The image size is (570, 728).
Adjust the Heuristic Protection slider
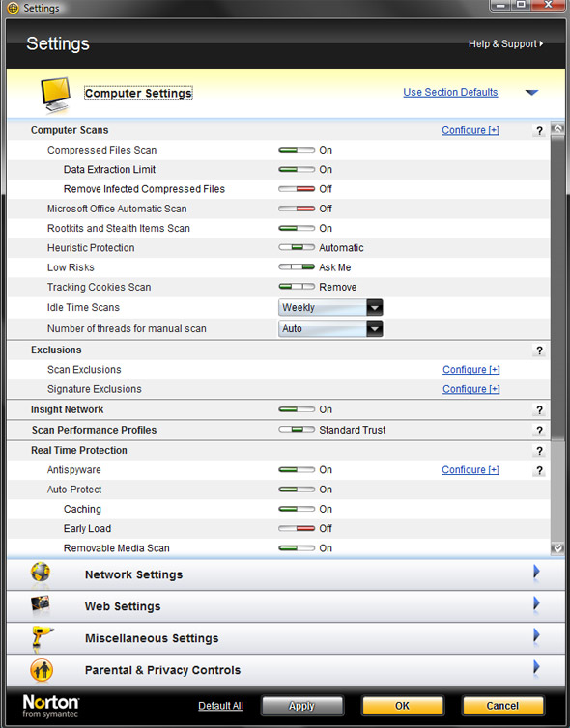point(297,248)
